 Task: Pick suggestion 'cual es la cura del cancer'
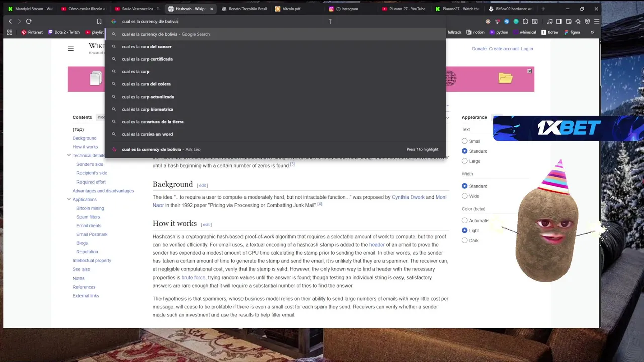[275, 47]
